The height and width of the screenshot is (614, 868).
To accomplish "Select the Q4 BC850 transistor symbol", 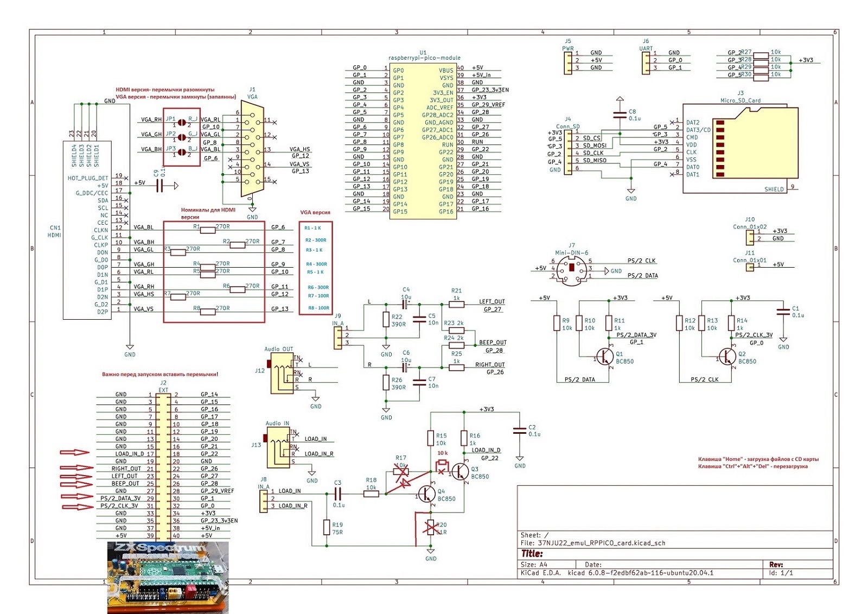I will click(426, 494).
